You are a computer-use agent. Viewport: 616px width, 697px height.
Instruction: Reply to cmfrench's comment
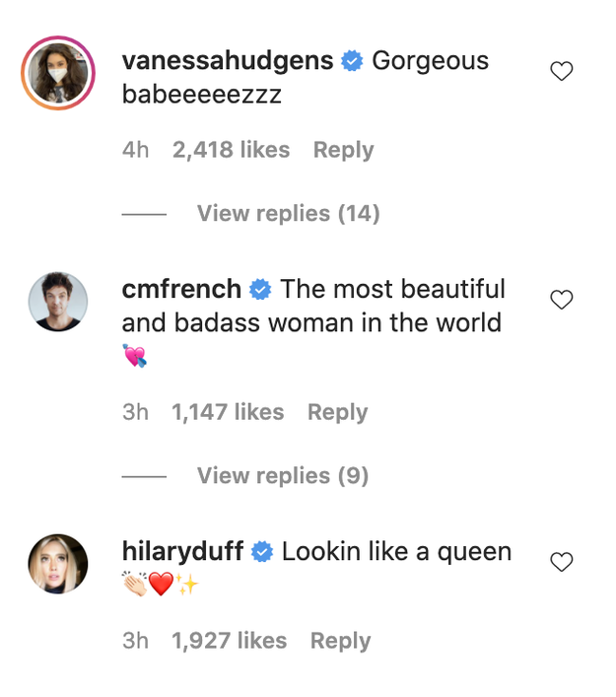pos(337,412)
